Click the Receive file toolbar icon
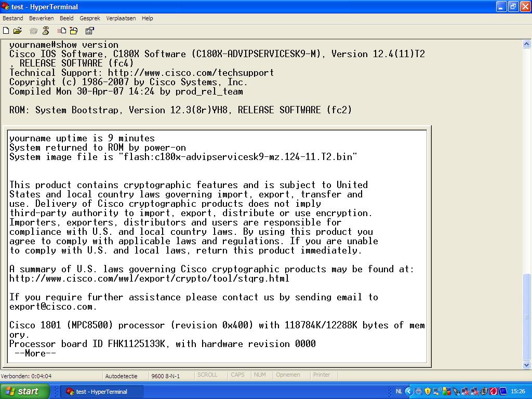Image resolution: width=532 pixels, height=399 pixels. [x=73, y=31]
